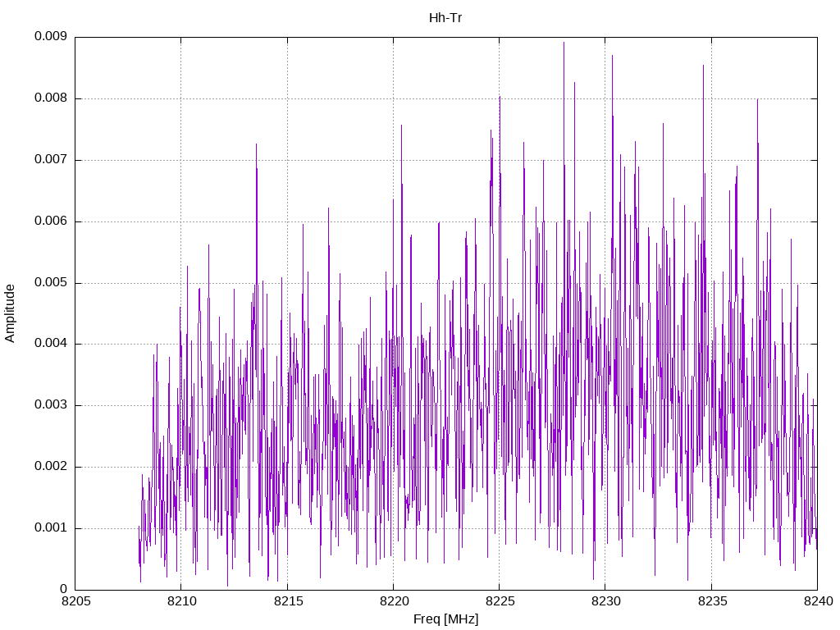Click the 'Amplitude' y-axis label
This screenshot has height=630, width=840.
pyautogui.click(x=10, y=313)
